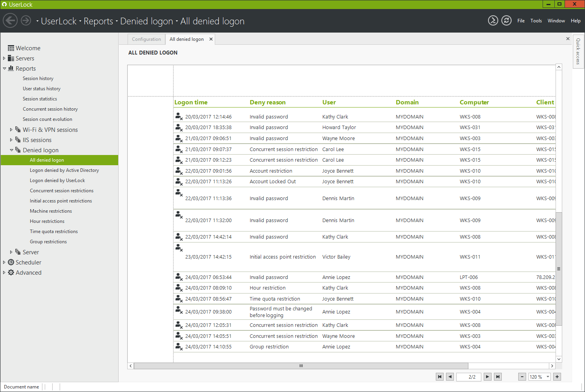Image resolution: width=585 pixels, height=392 pixels.
Task: Click the Welcome page icon
Action: point(11,48)
